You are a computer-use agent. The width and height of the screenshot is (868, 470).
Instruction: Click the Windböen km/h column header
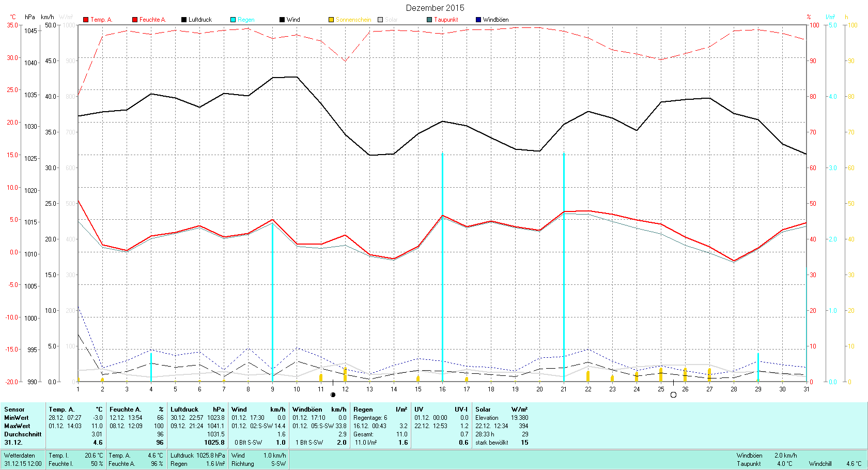(319, 410)
